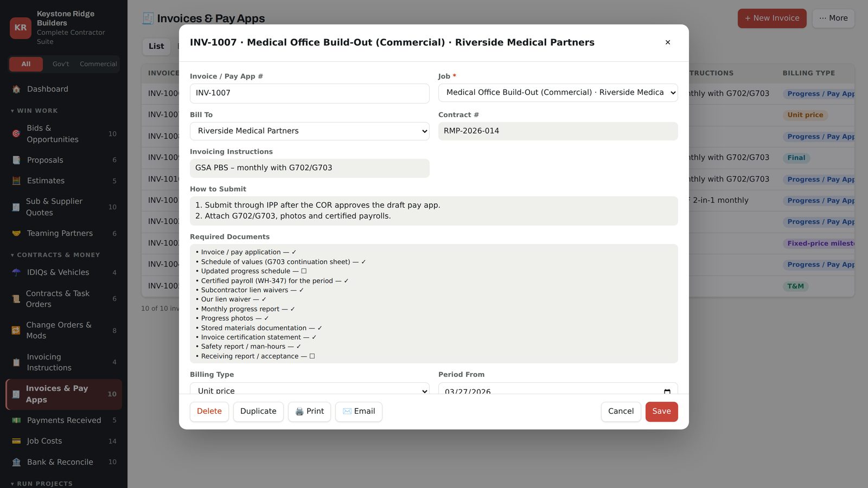
Task: Open the Billing Type dropdown
Action: [x=309, y=389]
